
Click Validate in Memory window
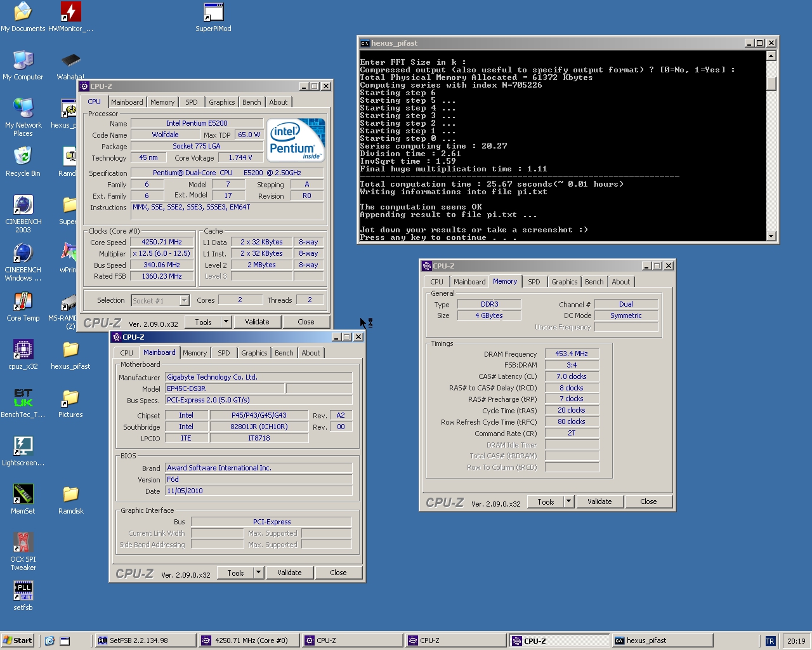(599, 501)
